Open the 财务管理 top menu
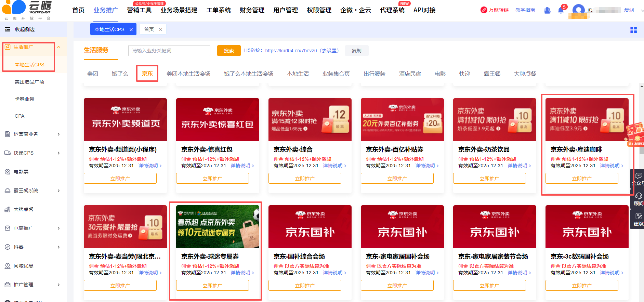644x302 pixels. [252, 10]
